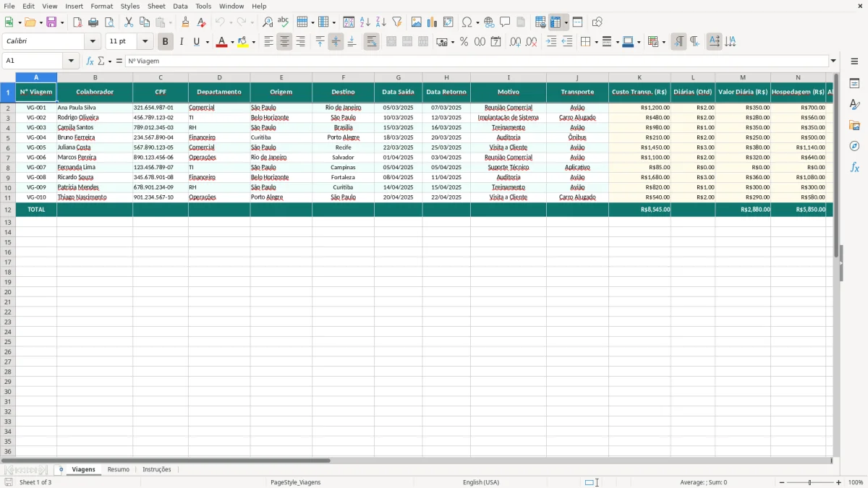Insert chart icon

pyautogui.click(x=433, y=22)
